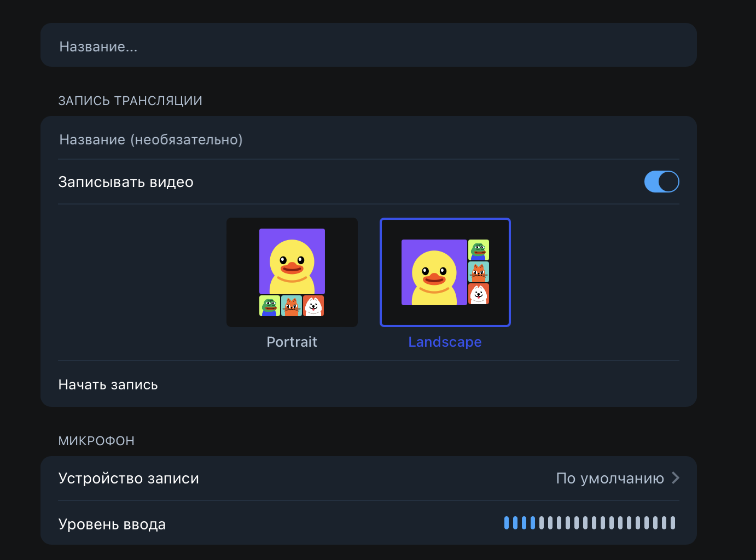Viewport: 756px width, 560px height.
Task: Focus the Название (необязательно) recording title field
Action: (x=368, y=140)
